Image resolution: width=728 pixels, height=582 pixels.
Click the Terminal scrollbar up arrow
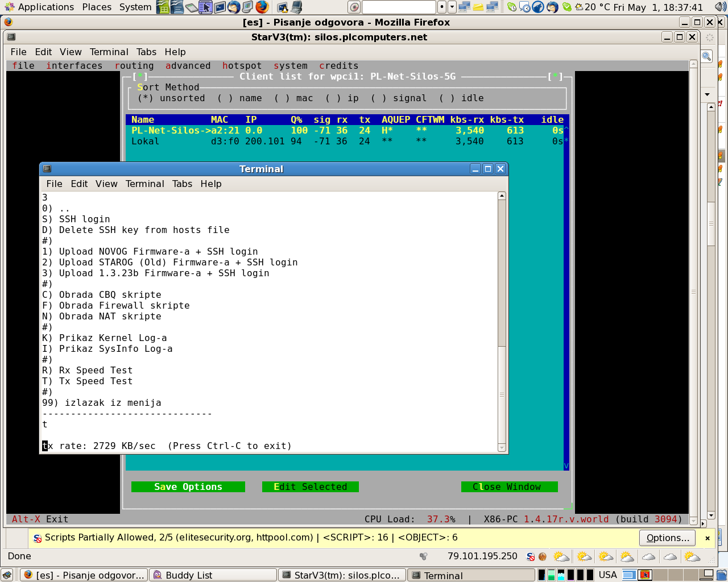[x=502, y=196]
